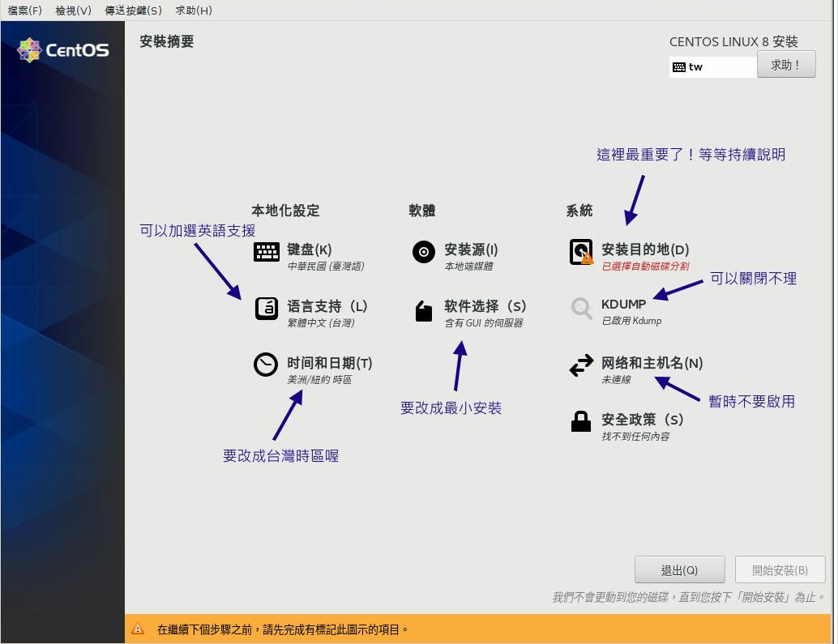Screen dimensions: 838x644
Task: Open 网络和主机名(N) network hostname label
Action: (x=652, y=363)
